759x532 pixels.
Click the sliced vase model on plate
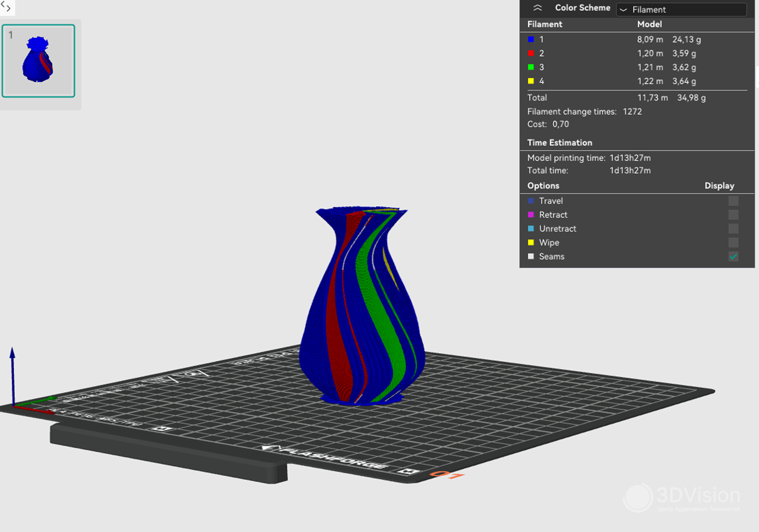click(x=362, y=308)
